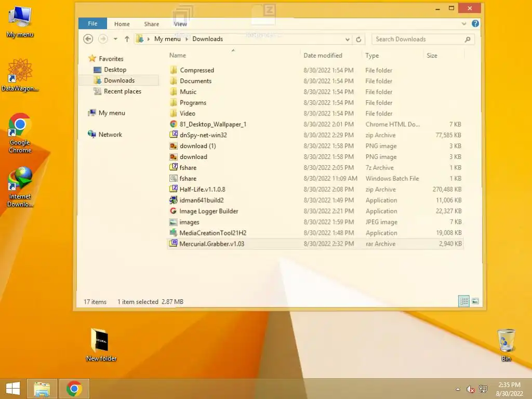Screen dimensions: 532x399
Task: Open File Explorer from the taskbar
Action: coord(42,389)
